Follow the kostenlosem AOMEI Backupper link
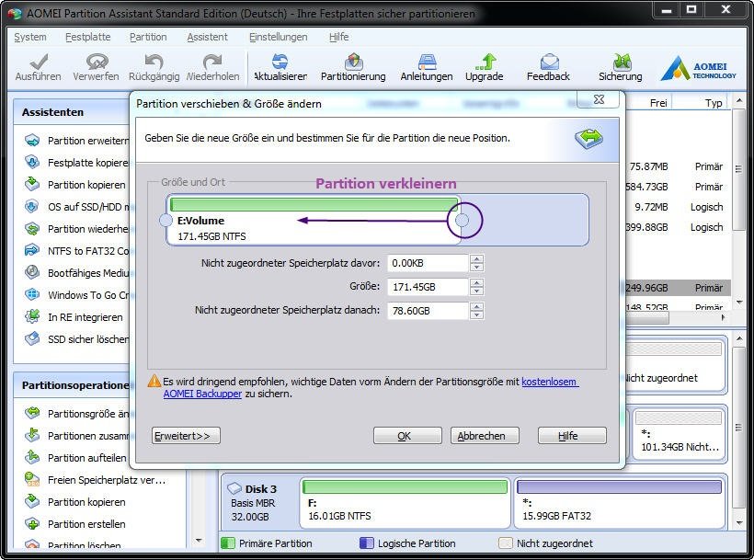This screenshot has width=754, height=560. [550, 382]
